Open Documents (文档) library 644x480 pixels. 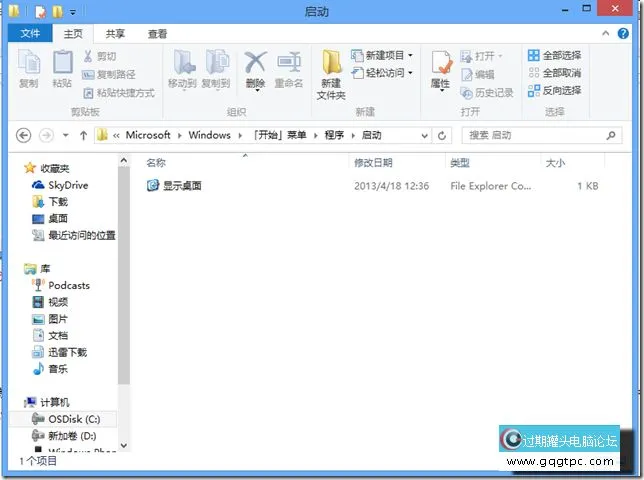pos(50,335)
